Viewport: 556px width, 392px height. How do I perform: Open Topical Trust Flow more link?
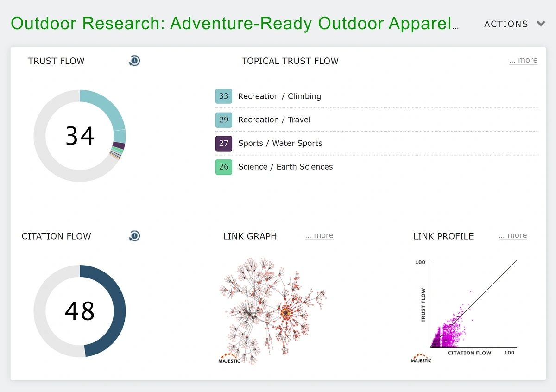(524, 60)
